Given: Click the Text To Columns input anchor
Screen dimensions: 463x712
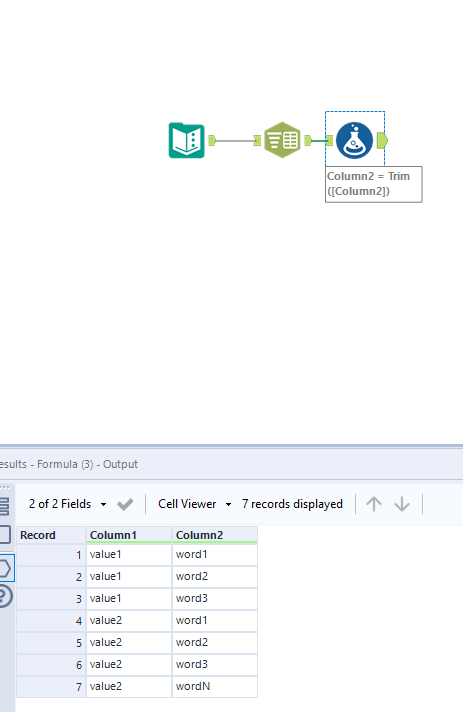Looking at the screenshot, I should coord(257,140).
